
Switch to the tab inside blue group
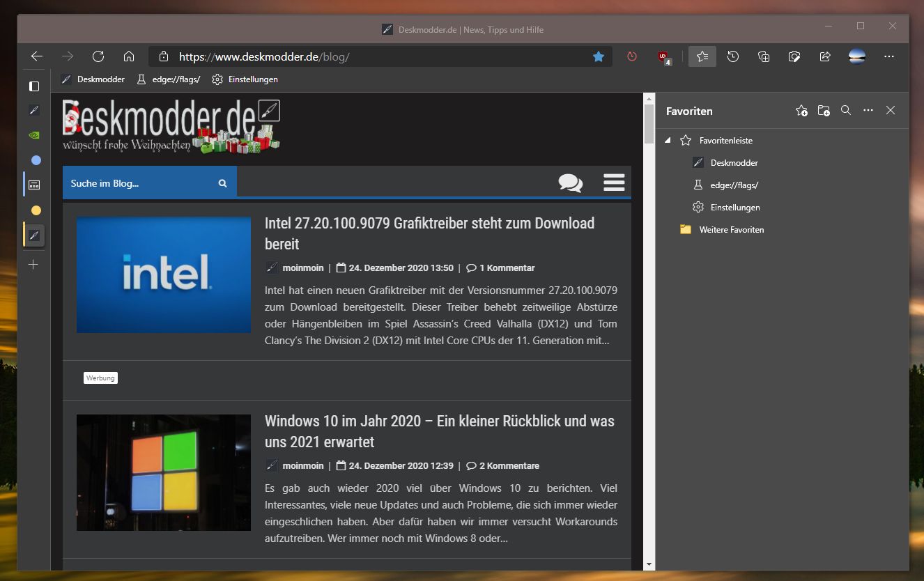pos(34,185)
